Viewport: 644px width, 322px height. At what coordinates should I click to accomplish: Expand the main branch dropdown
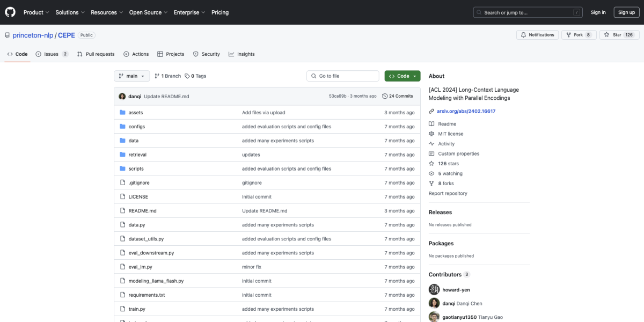(x=131, y=76)
